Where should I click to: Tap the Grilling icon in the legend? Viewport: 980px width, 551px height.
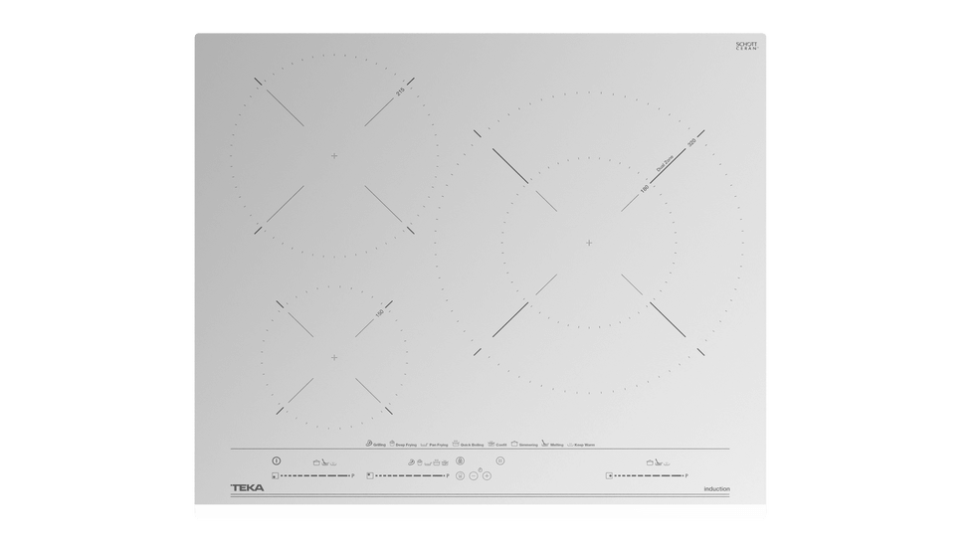pyautogui.click(x=368, y=445)
